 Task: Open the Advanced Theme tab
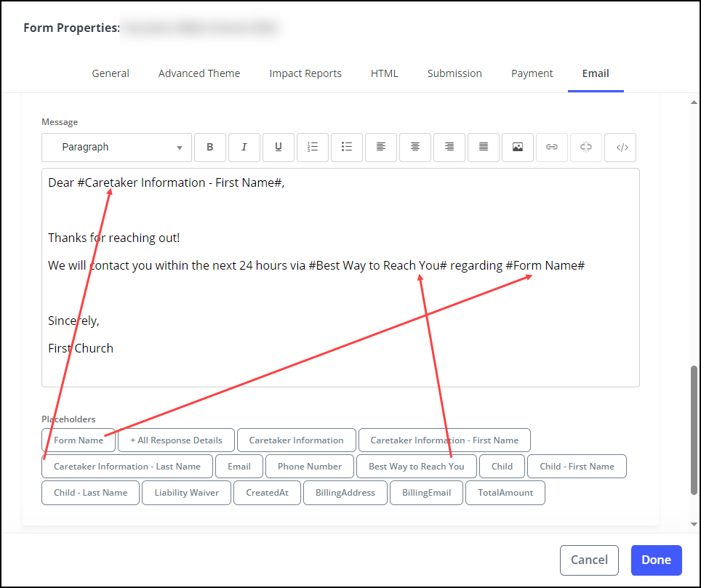(x=199, y=73)
